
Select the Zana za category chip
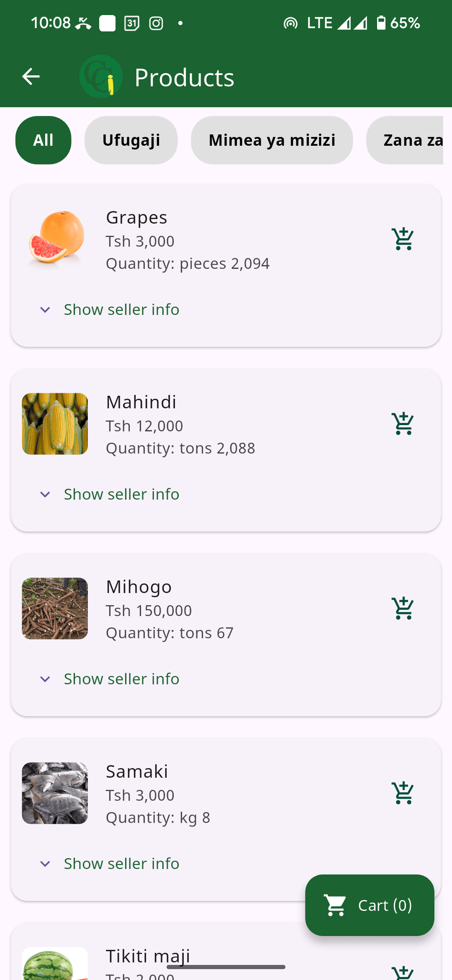click(x=408, y=140)
